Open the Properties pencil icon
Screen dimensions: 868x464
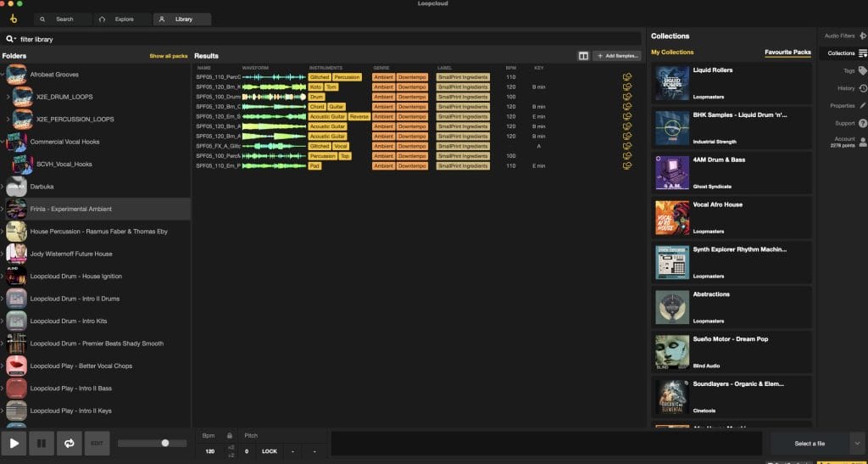tap(862, 106)
